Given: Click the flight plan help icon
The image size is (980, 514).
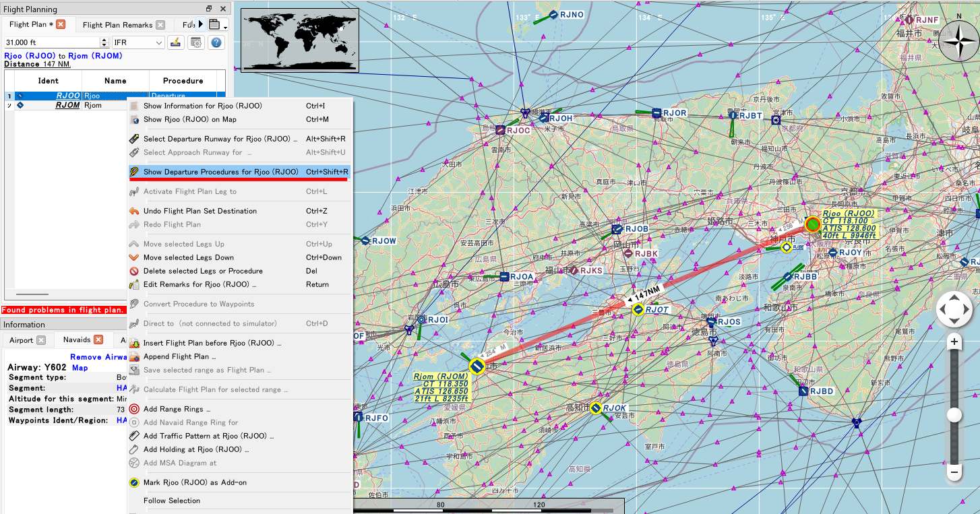Looking at the screenshot, I should [x=216, y=42].
